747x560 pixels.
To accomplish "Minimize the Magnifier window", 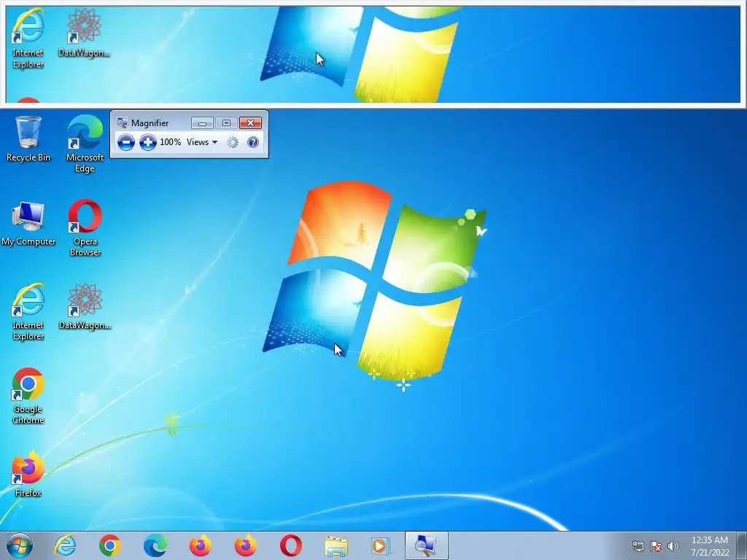I will [x=202, y=123].
